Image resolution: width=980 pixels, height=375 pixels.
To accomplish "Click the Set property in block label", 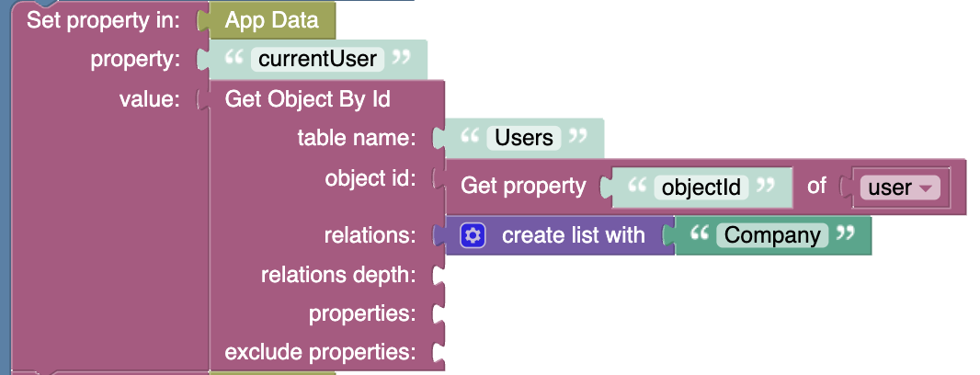I will (103, 19).
